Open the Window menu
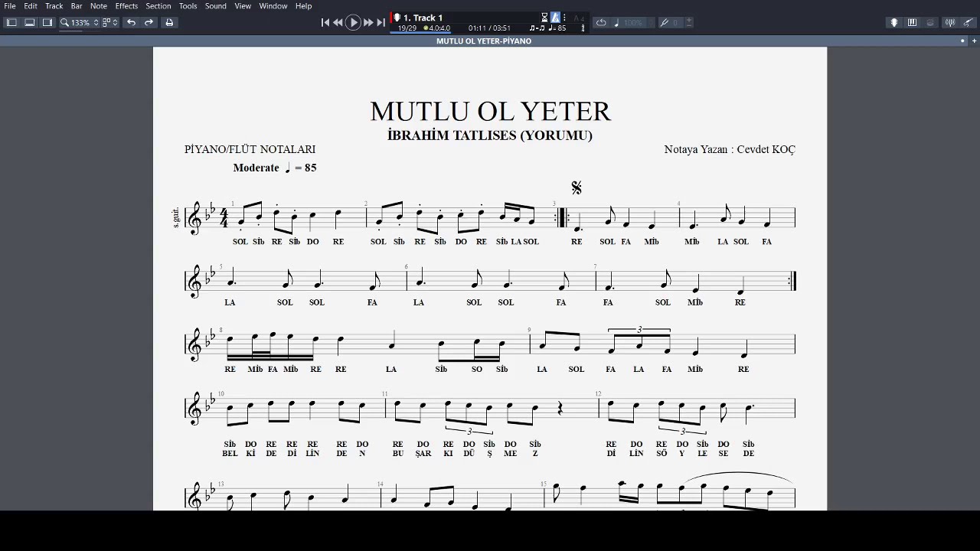980x551 pixels. 273,6
